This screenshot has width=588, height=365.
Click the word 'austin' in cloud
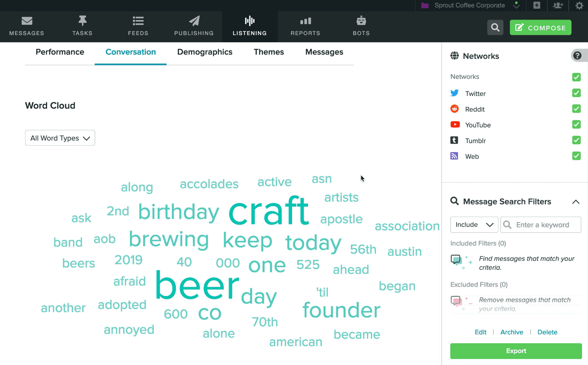(x=405, y=252)
